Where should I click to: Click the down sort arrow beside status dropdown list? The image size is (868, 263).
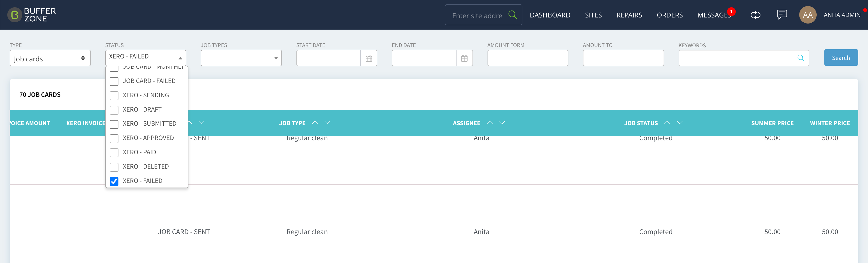[201, 123]
